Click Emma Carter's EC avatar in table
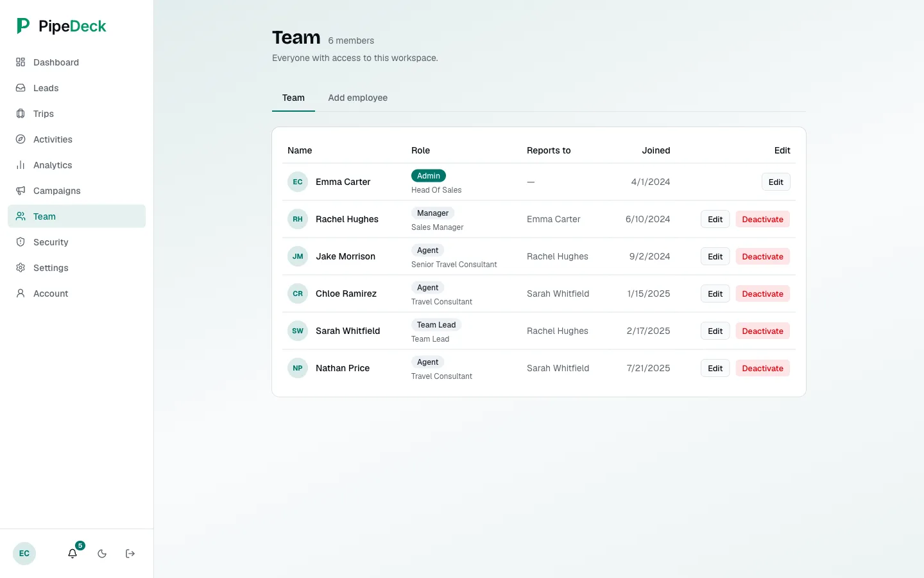This screenshot has height=578, width=924. click(298, 182)
